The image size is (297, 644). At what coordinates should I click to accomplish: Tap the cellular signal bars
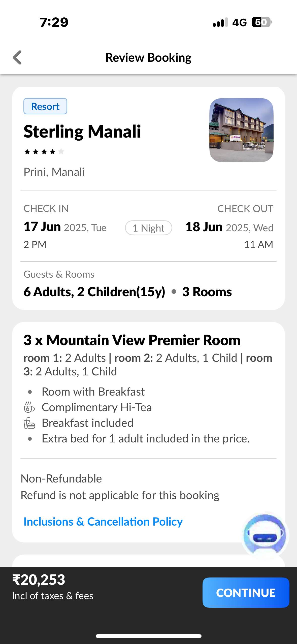pyautogui.click(x=220, y=22)
